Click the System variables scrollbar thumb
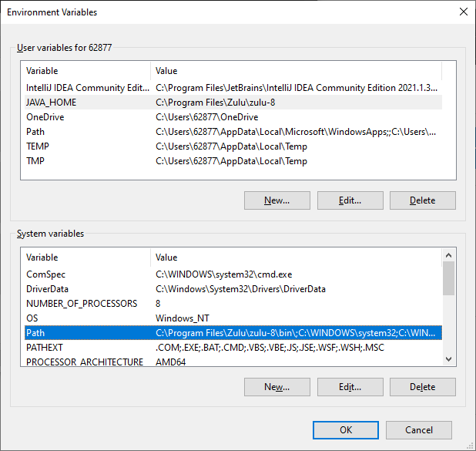The height and width of the screenshot is (451, 476). tap(448, 278)
